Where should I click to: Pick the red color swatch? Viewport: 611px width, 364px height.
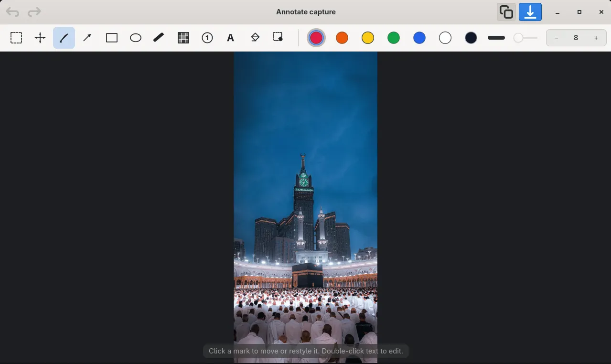(316, 38)
